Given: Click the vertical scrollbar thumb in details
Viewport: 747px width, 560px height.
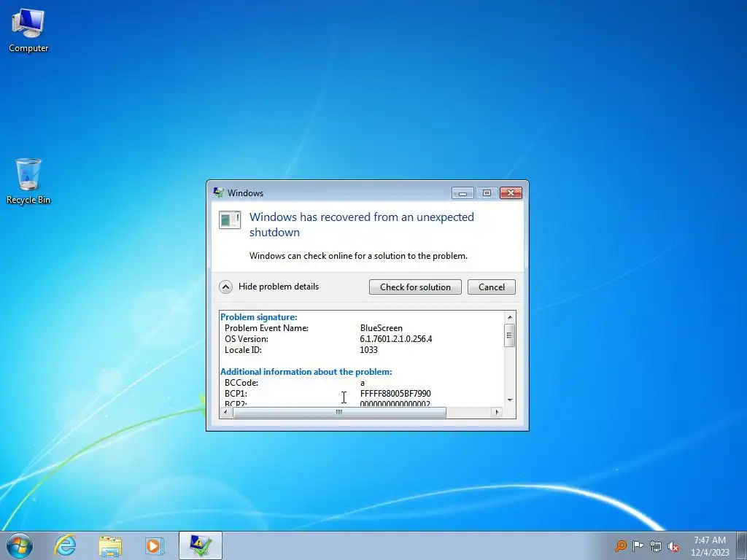Looking at the screenshot, I should [509, 335].
